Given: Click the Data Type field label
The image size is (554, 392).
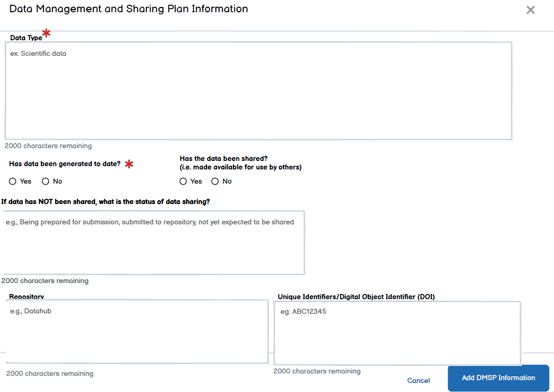Looking at the screenshot, I should point(26,38).
